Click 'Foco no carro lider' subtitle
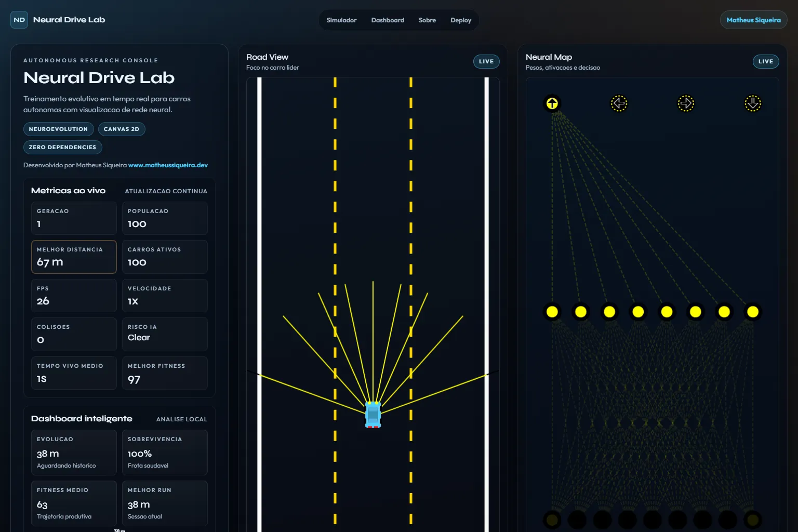 [x=273, y=68]
